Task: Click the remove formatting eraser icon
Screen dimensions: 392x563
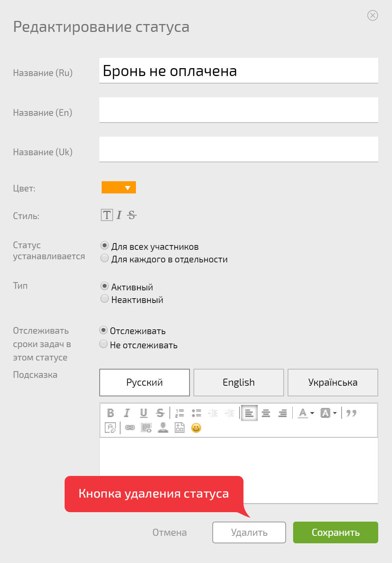Action: (111, 427)
